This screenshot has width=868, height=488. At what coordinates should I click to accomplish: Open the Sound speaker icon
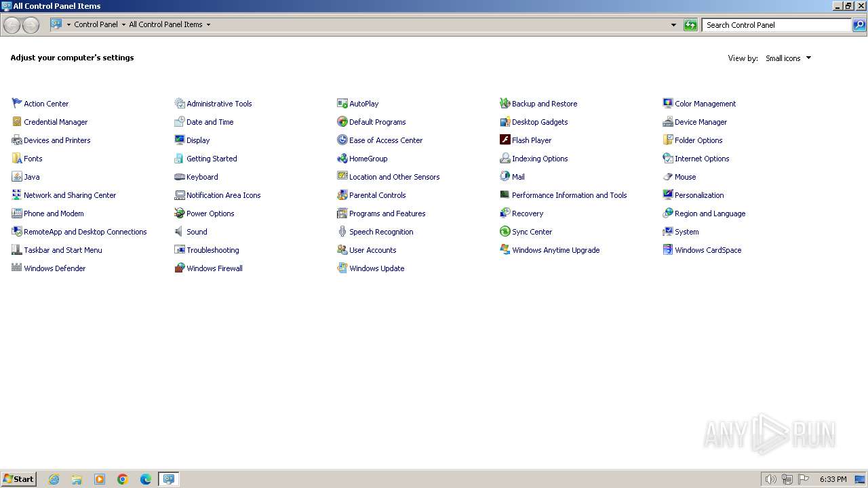[180, 232]
